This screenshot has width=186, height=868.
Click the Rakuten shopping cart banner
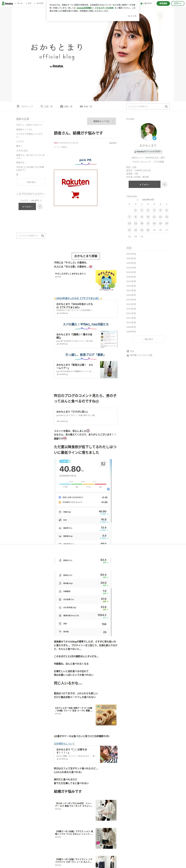76,188
